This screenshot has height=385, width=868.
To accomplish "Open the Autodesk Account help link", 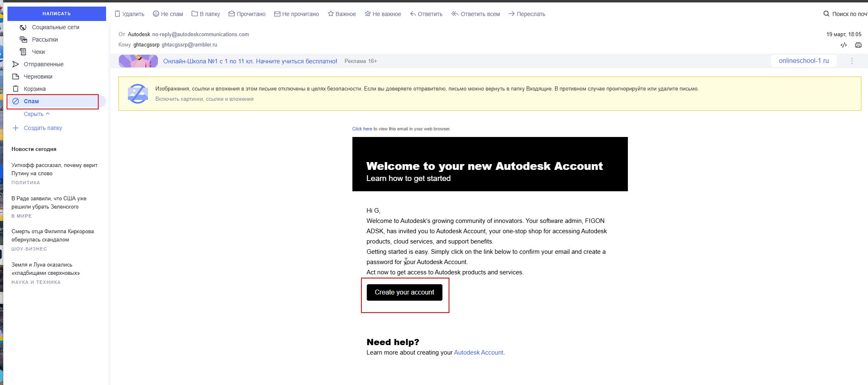I will 479,353.
